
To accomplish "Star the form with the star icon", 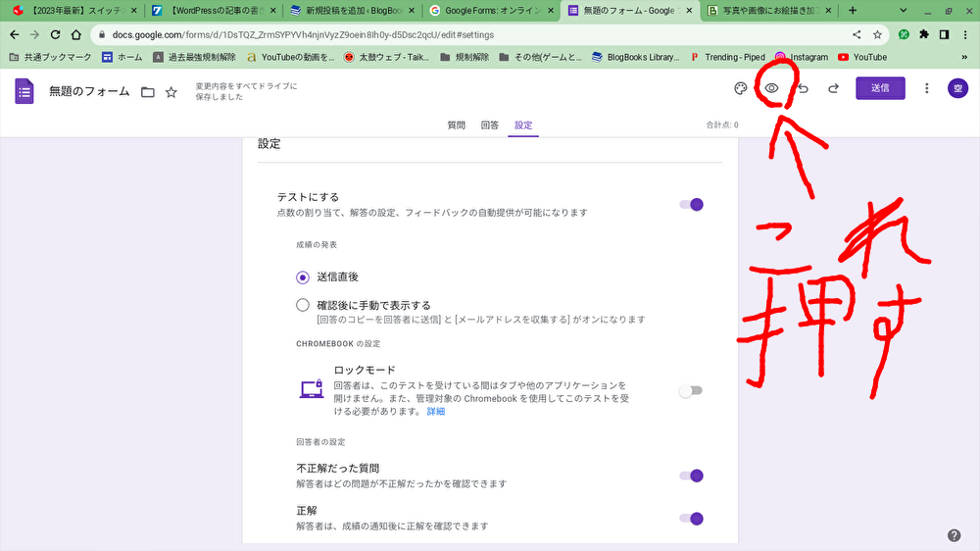I will point(171,92).
